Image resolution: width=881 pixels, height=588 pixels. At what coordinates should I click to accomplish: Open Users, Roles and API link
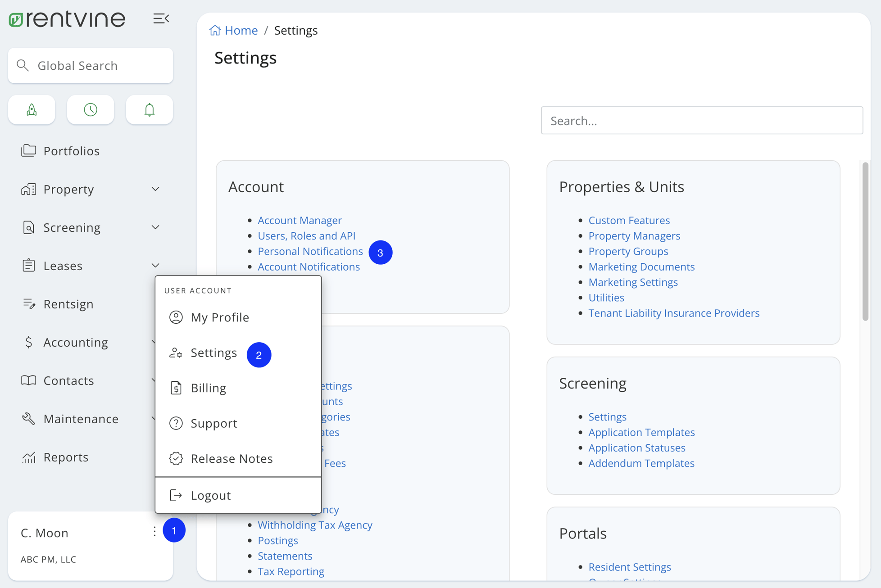306,236
